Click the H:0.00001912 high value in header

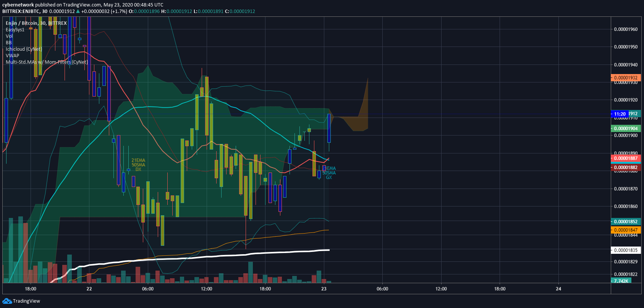click(176, 11)
